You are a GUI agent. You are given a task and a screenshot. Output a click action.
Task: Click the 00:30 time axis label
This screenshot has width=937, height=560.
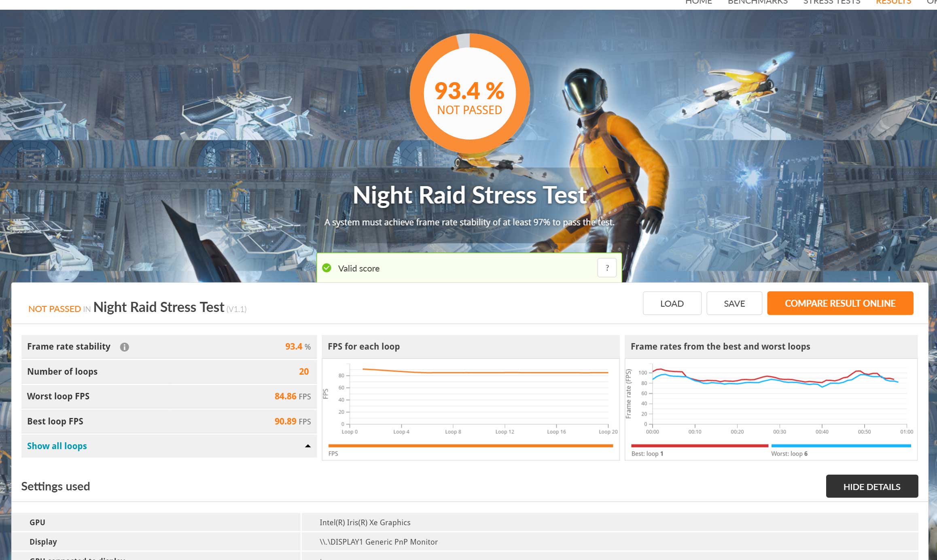coord(780,432)
